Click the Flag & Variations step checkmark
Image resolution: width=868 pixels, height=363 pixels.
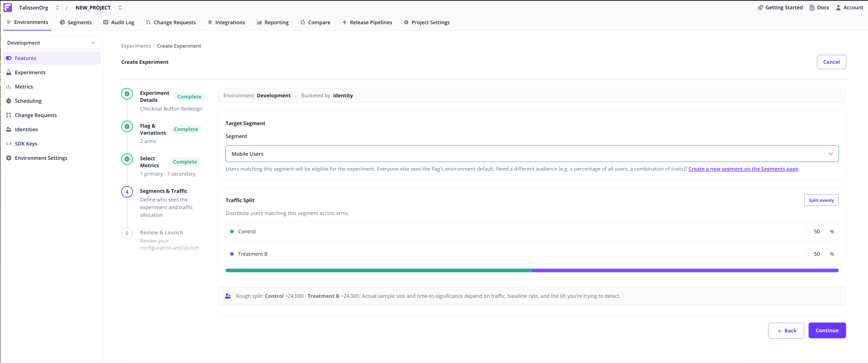click(x=127, y=126)
